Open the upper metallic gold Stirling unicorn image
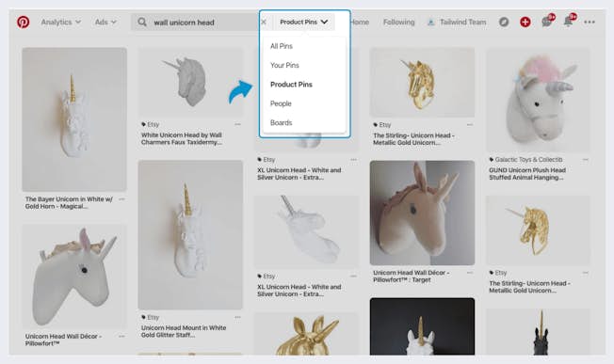The image size is (614, 364). (x=422, y=83)
